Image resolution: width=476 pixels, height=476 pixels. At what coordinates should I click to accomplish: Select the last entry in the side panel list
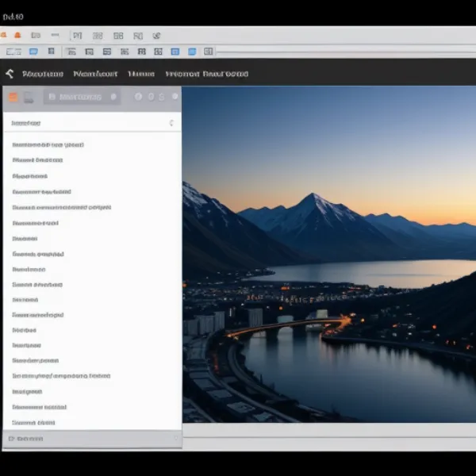point(33,422)
